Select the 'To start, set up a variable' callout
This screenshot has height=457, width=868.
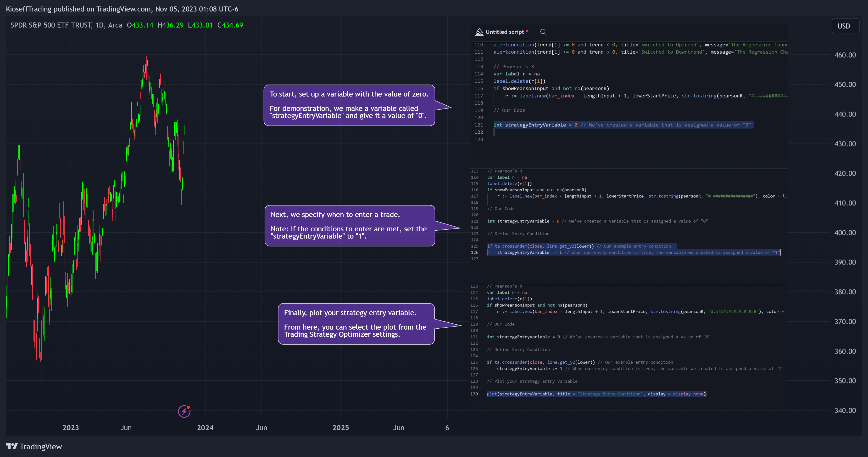click(349, 105)
